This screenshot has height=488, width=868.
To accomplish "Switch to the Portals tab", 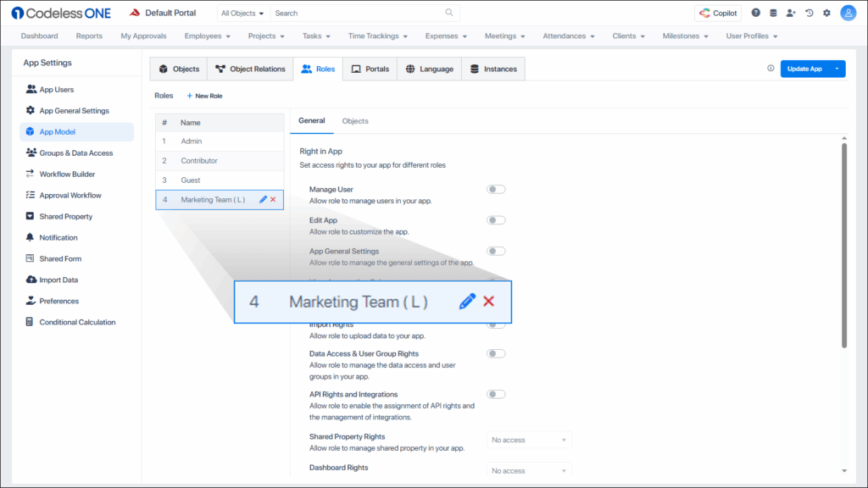I will tap(370, 69).
